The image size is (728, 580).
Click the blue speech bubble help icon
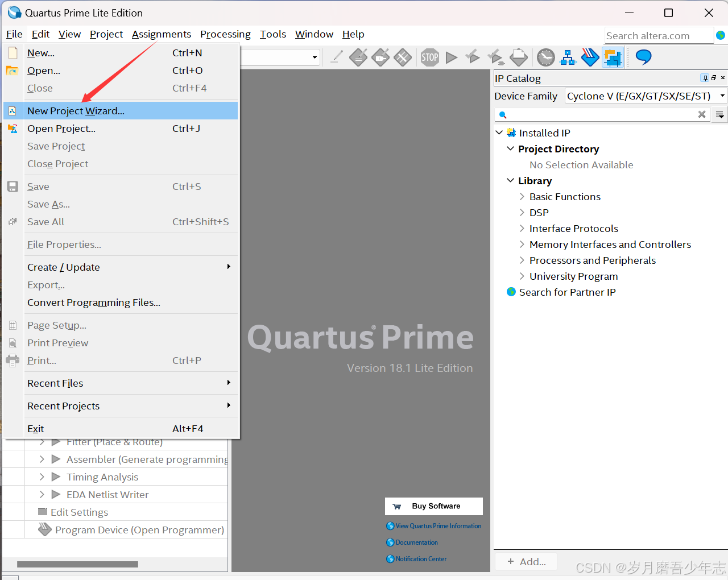(643, 57)
